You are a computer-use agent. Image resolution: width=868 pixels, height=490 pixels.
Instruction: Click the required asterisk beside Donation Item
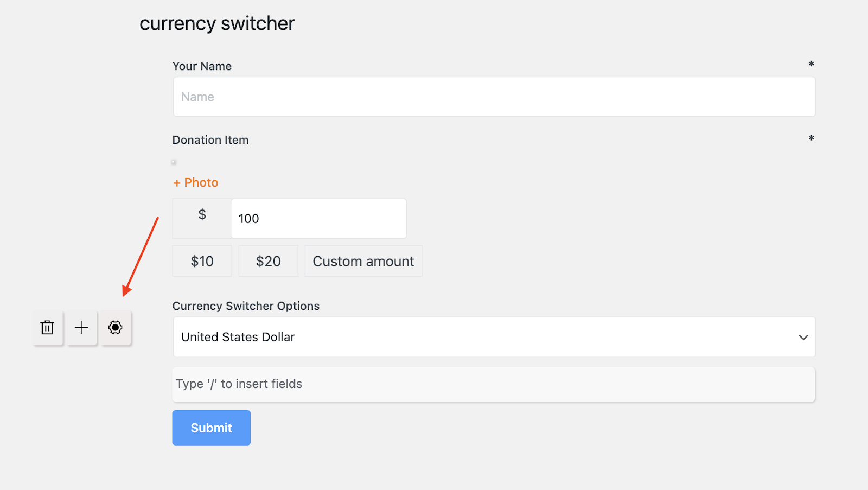pos(810,138)
